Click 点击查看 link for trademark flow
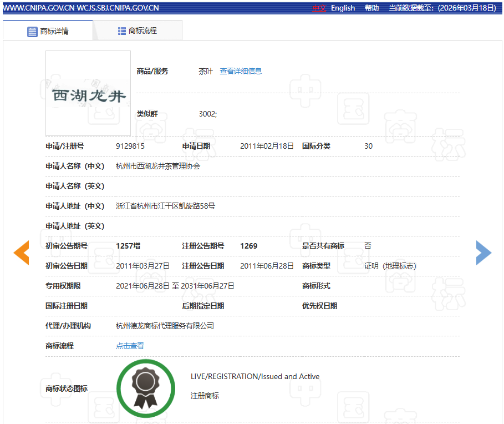 [130, 346]
